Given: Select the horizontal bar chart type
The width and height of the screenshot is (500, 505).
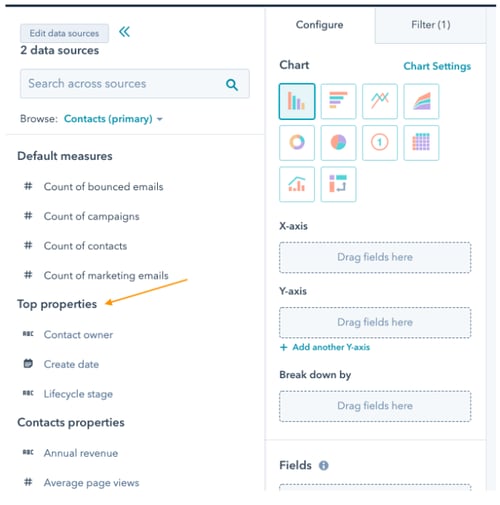Looking at the screenshot, I should coord(338,101).
